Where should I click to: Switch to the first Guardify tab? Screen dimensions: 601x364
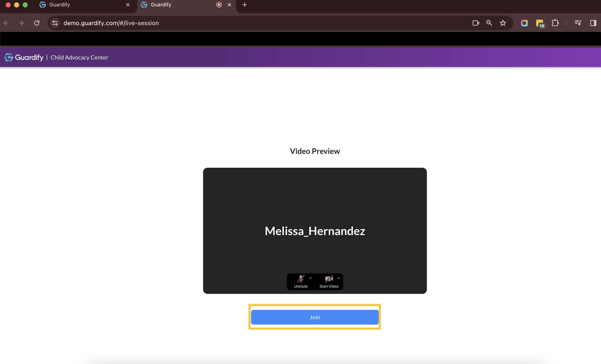coord(84,5)
